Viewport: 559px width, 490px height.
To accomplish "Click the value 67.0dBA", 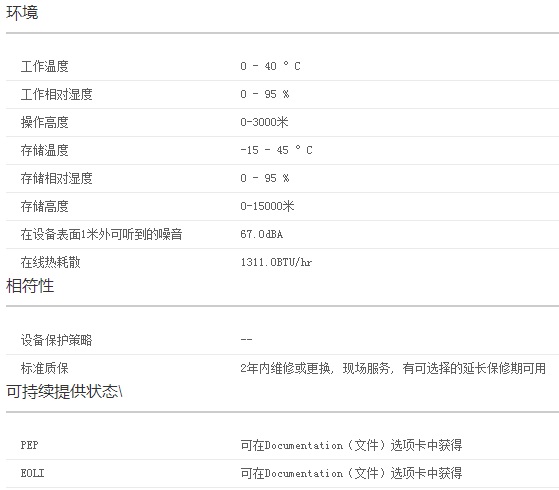I will click(261, 234).
